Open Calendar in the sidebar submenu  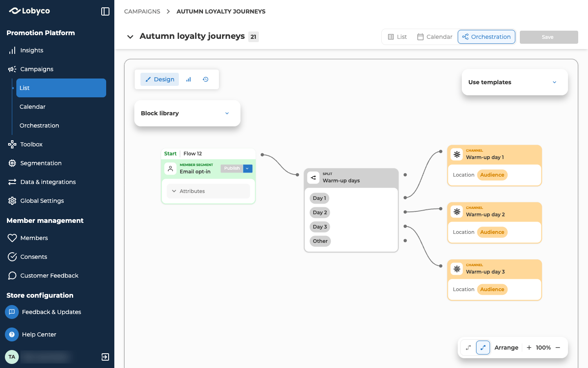tap(33, 107)
